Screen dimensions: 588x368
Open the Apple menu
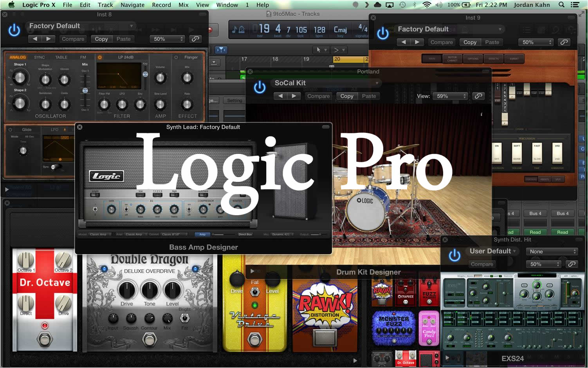11,5
